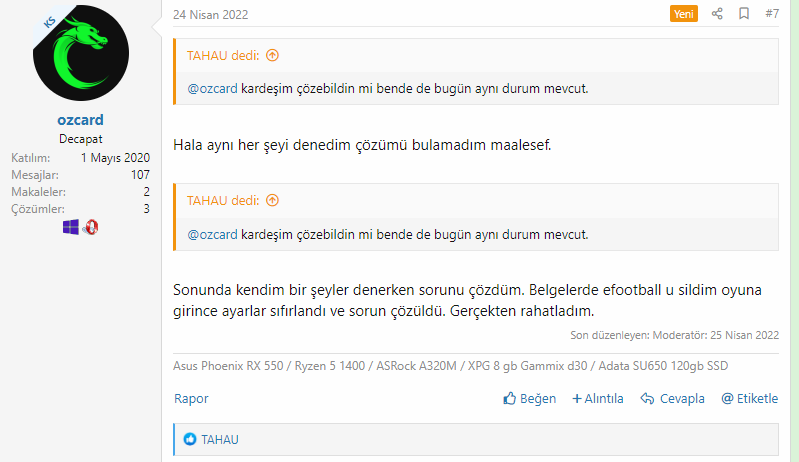
Task: Click the Windows badge icon under ozcard
Action: pos(71,227)
